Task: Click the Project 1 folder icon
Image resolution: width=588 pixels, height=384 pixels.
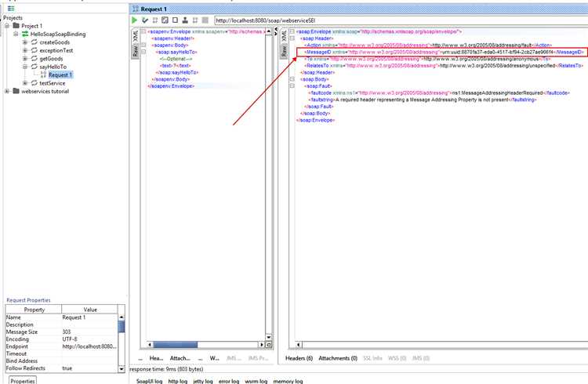Action: [16, 26]
